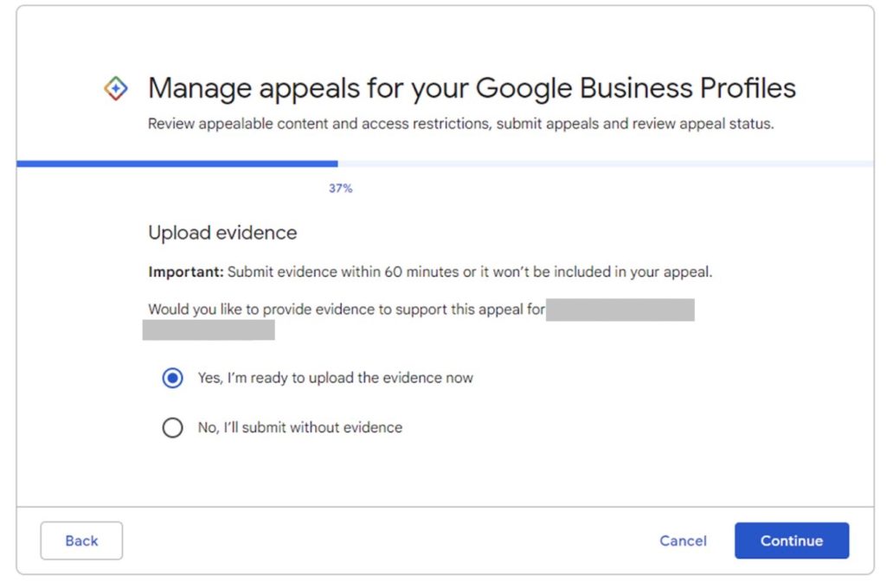Click the Back button
This screenshot has height=588, width=886.
click(x=81, y=540)
